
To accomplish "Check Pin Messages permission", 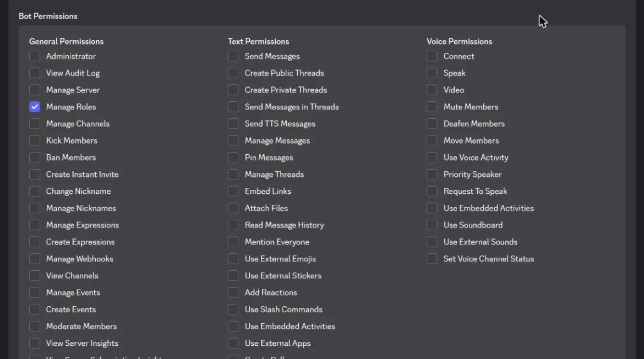I will point(233,157).
